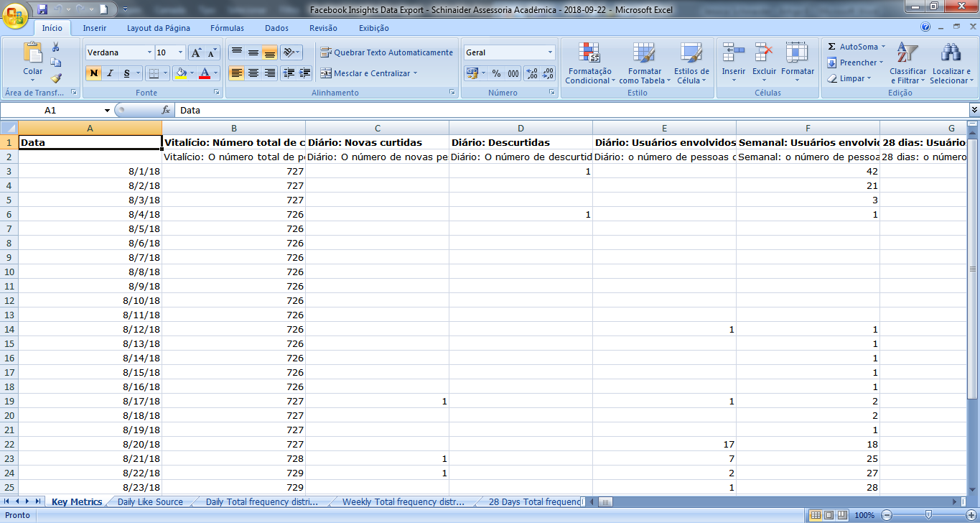Save the workbook from Quick Access toolbar
Viewport: 980px width, 523px height.
pos(42,9)
